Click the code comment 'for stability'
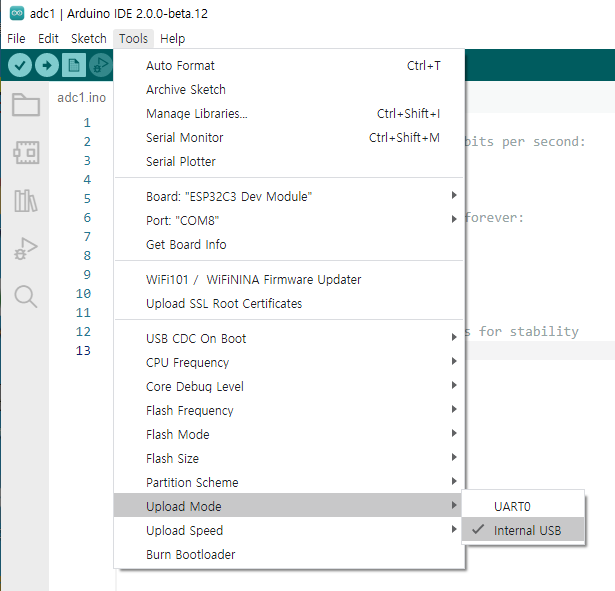The height and width of the screenshot is (591, 615). (529, 331)
